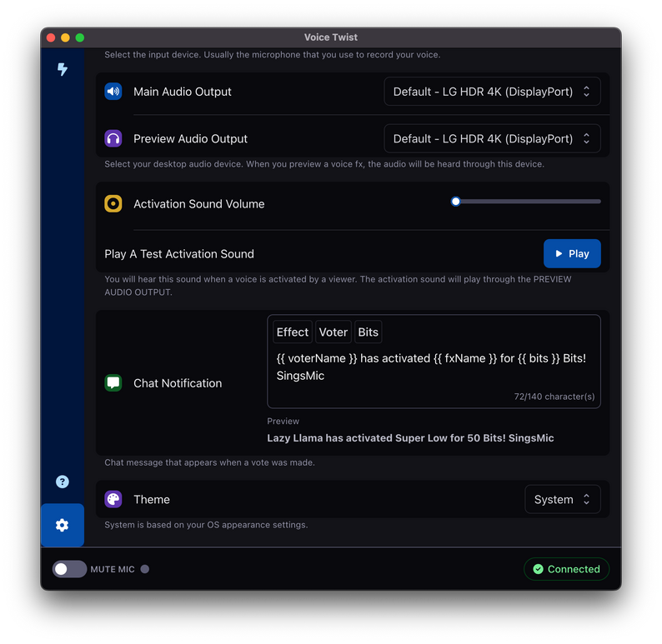Click into the chat notification message field
The width and height of the screenshot is (662, 644).
tap(434, 367)
